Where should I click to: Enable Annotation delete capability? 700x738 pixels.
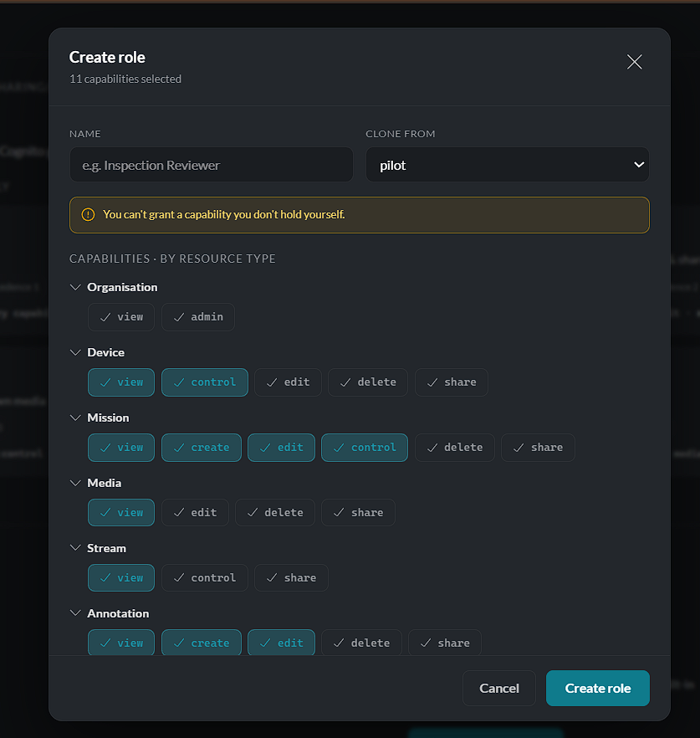point(361,643)
